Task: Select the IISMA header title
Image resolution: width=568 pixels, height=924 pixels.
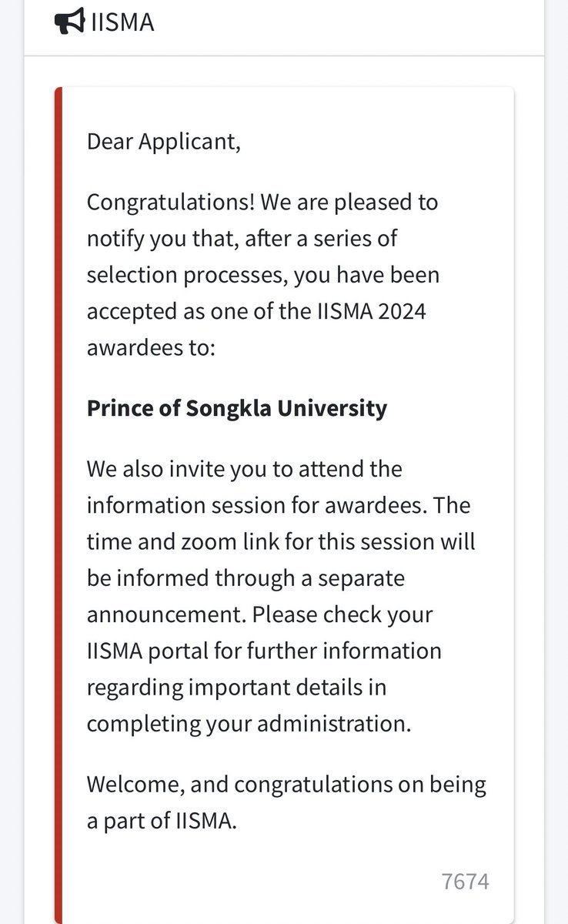Action: click(122, 22)
